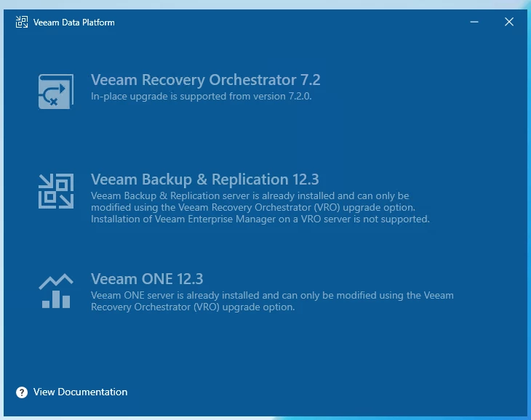
Task: Select Veeam Recovery Orchestrator 7.2 heading
Action: [206, 80]
